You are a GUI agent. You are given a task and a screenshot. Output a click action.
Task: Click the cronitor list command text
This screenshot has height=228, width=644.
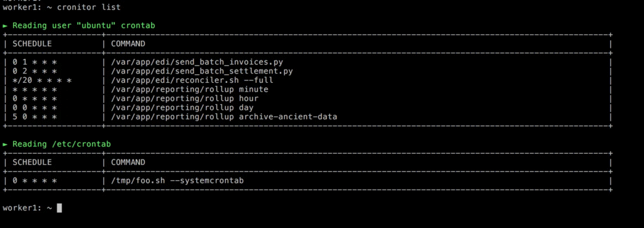tap(89, 7)
